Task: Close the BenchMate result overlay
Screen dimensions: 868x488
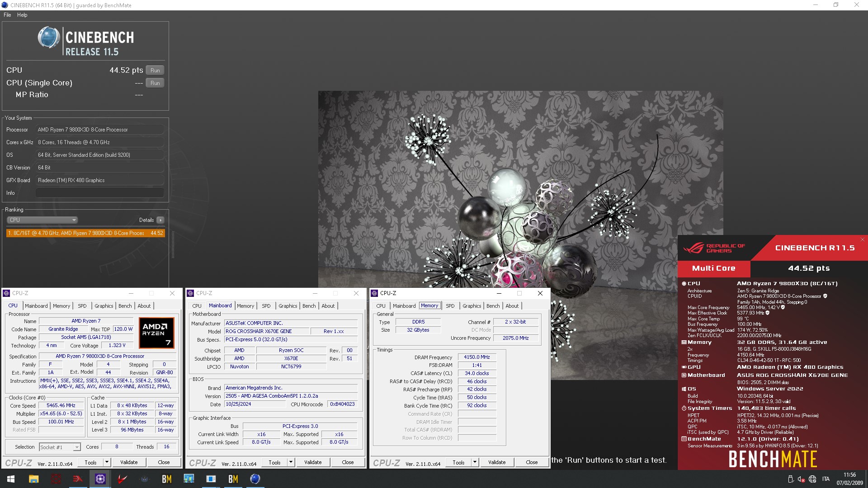Action: (x=862, y=239)
